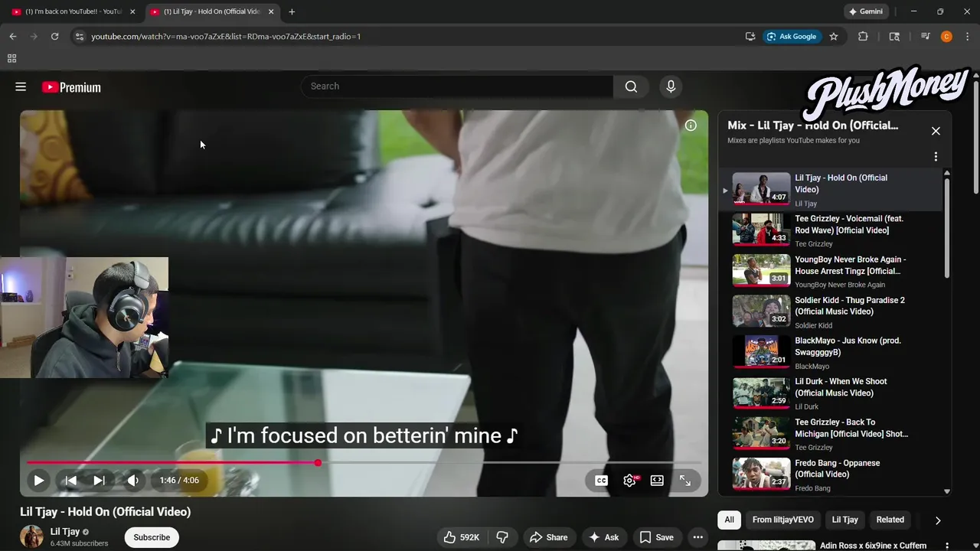Close the I'm back on YouTube tab
Image resolution: width=980 pixels, height=551 pixels.
pos(132,11)
